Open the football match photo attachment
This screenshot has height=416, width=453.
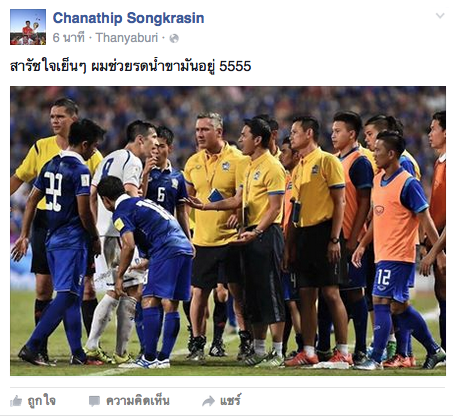(x=228, y=231)
